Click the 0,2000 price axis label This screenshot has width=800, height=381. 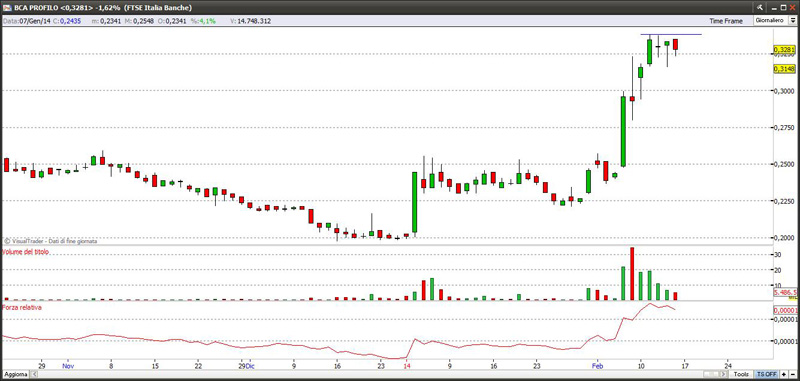pyautogui.click(x=784, y=238)
